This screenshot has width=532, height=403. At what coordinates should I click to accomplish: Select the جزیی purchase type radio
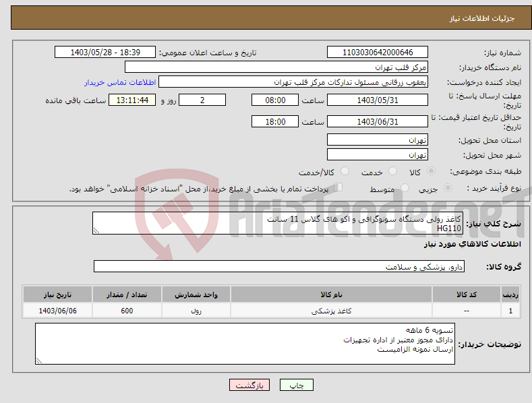pos(448,187)
